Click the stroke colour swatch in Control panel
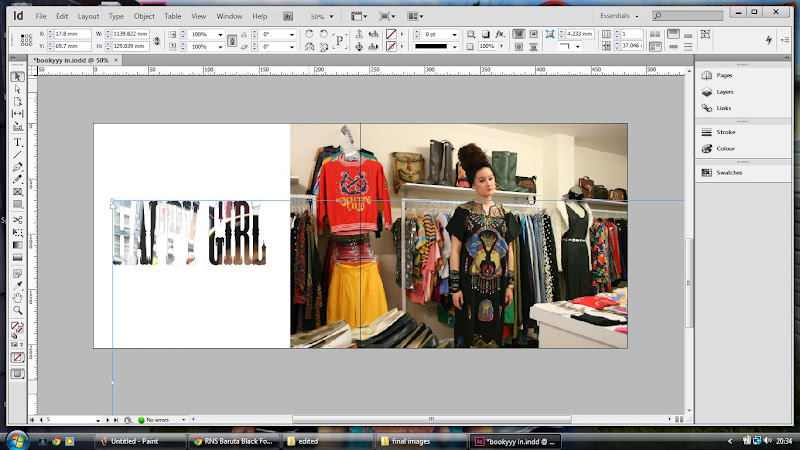The height and width of the screenshot is (450, 800). (x=391, y=46)
